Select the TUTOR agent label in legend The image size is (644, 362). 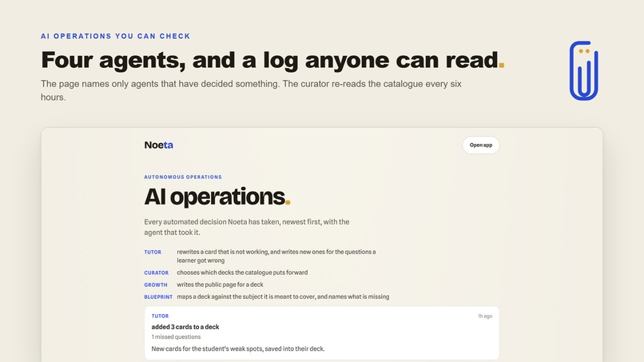click(153, 253)
